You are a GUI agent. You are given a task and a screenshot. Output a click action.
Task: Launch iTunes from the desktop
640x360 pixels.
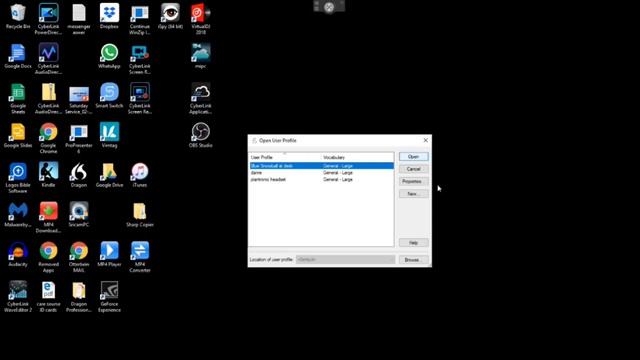click(x=140, y=175)
